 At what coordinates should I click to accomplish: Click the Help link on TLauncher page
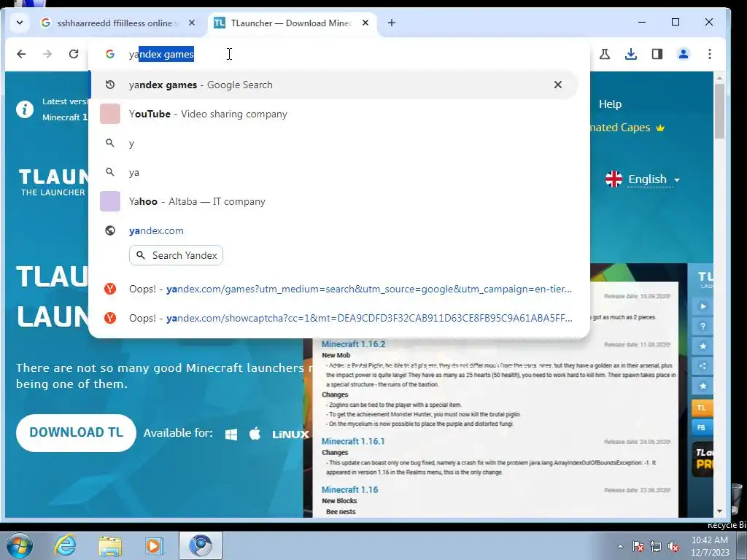[x=610, y=104]
